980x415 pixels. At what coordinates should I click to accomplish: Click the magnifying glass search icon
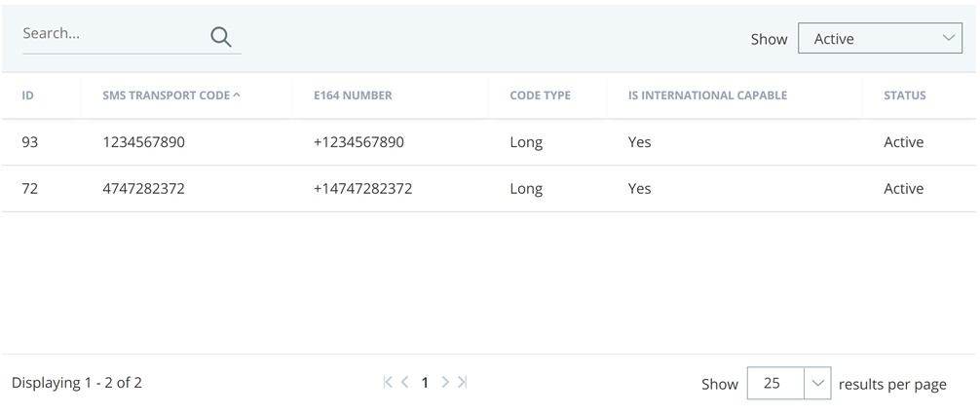pyautogui.click(x=220, y=37)
